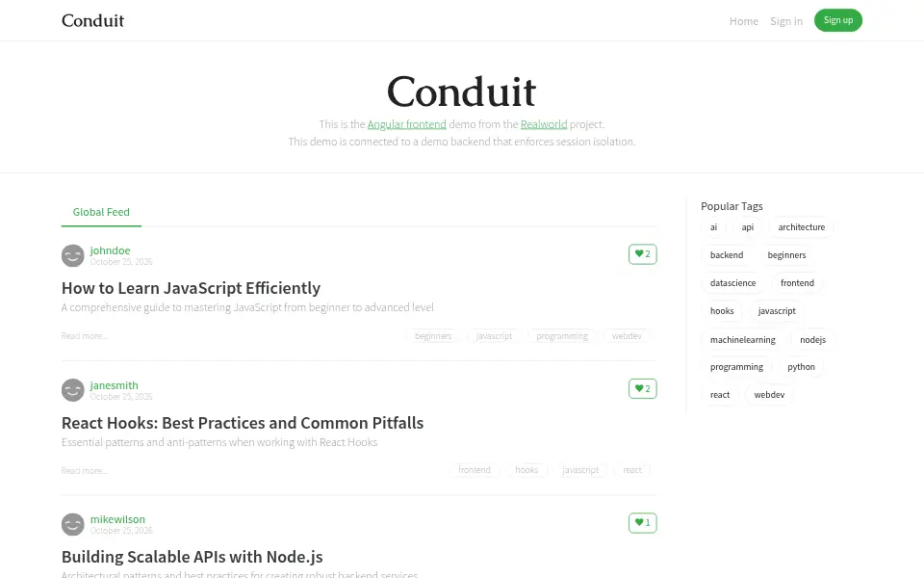924x578 pixels.
Task: Follow the Realworld project link
Action: (x=543, y=124)
